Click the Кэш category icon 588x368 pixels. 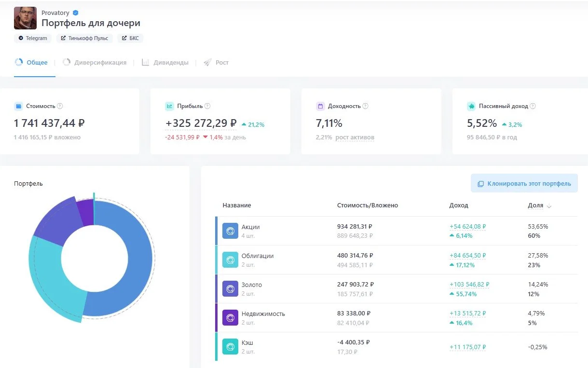230,347
